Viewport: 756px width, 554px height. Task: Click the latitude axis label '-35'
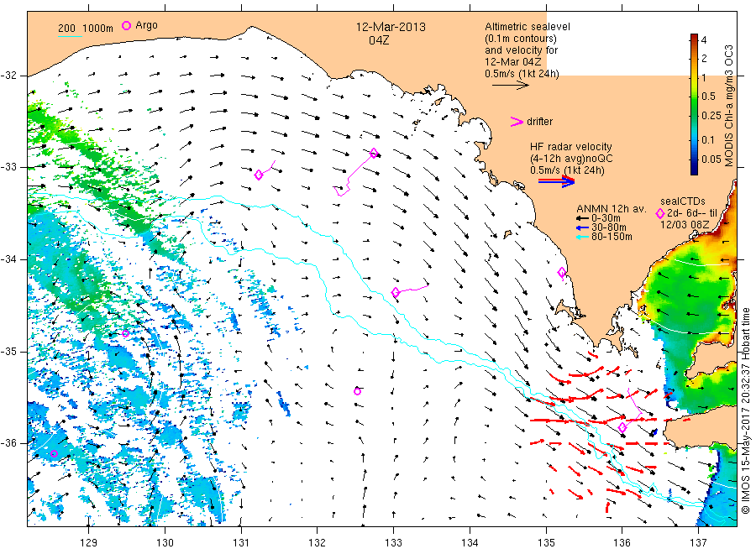coord(8,352)
